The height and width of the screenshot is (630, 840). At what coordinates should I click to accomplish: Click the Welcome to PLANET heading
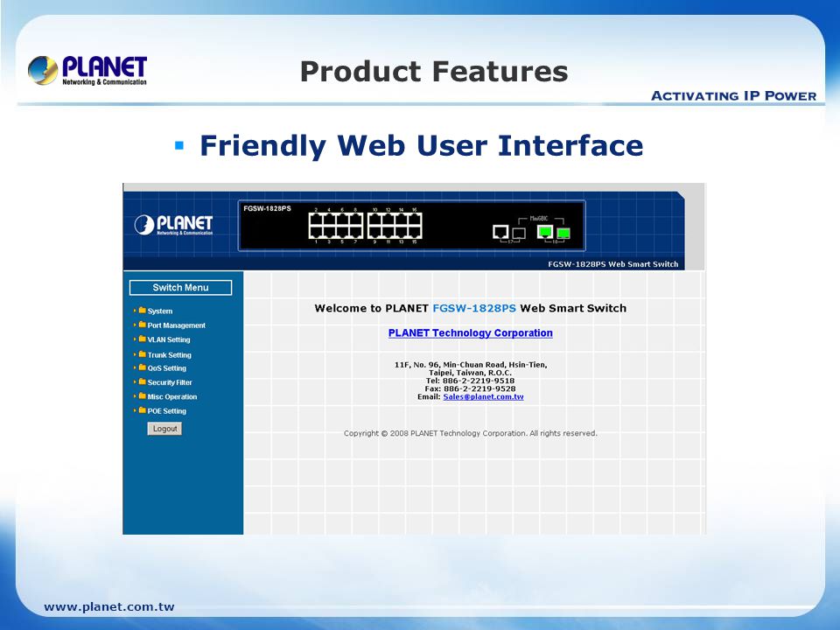pos(471,308)
